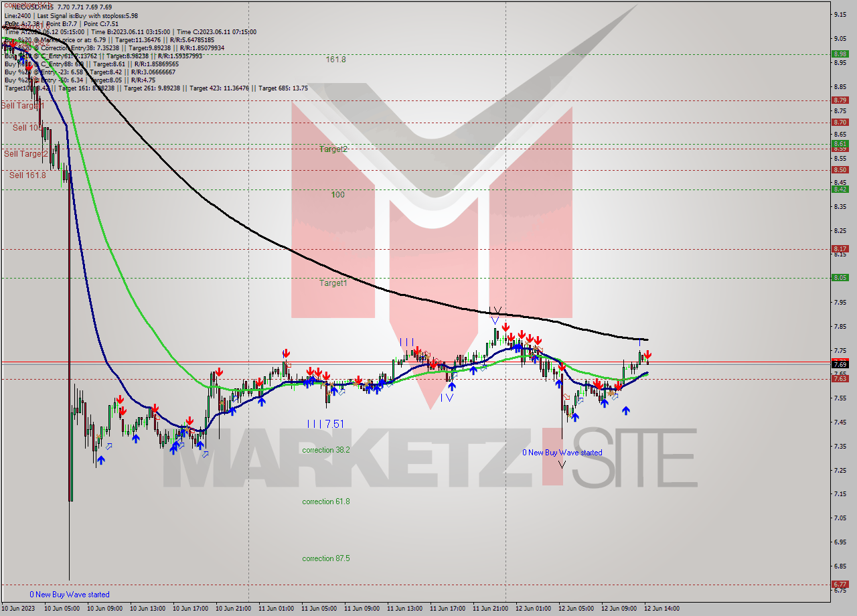Select the 'Sell Target2' level label

point(26,153)
